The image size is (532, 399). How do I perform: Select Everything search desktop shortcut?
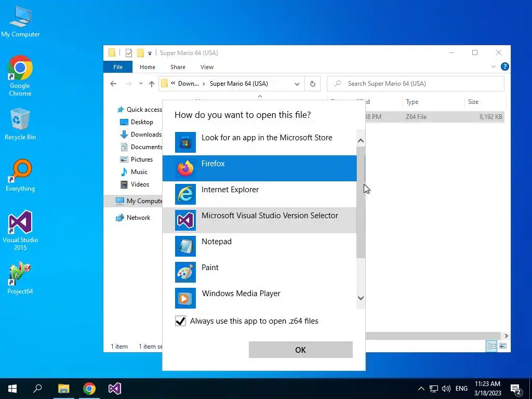coord(20,176)
